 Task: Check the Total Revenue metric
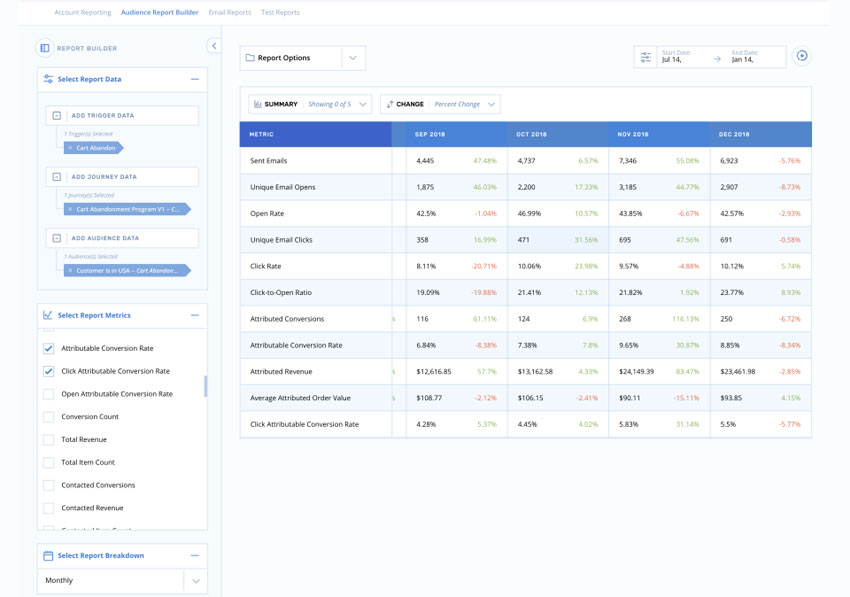pos(49,440)
